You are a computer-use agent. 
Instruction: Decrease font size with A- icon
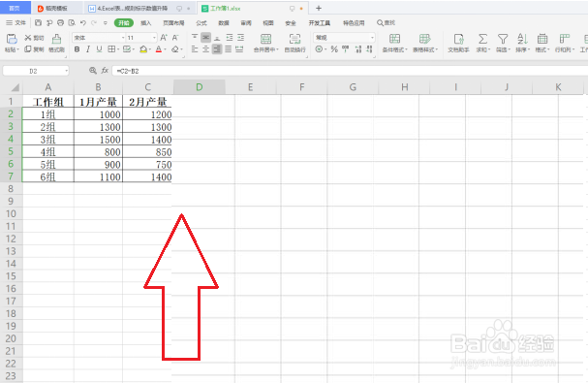[x=175, y=38]
